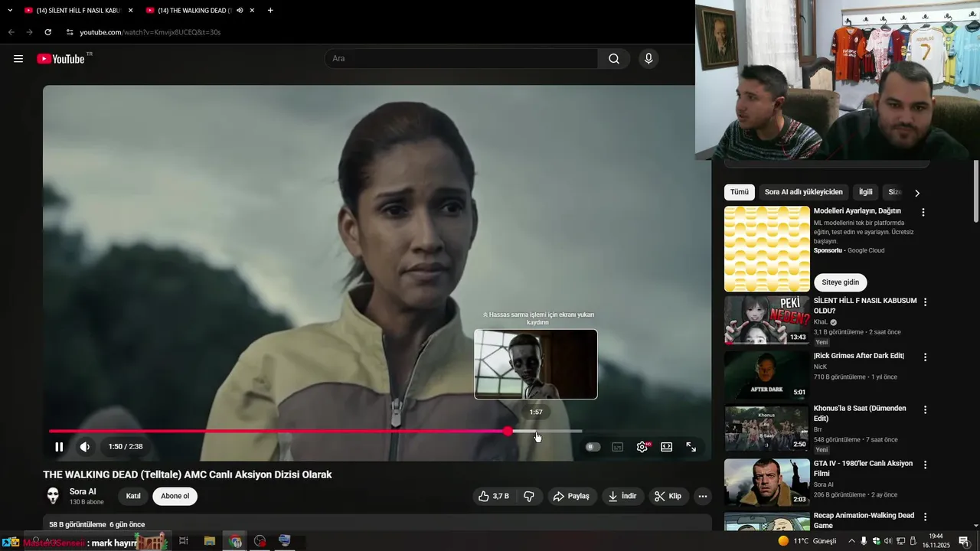Image resolution: width=980 pixels, height=551 pixels.
Task: Open Sora AI channel name link
Action: [83, 491]
